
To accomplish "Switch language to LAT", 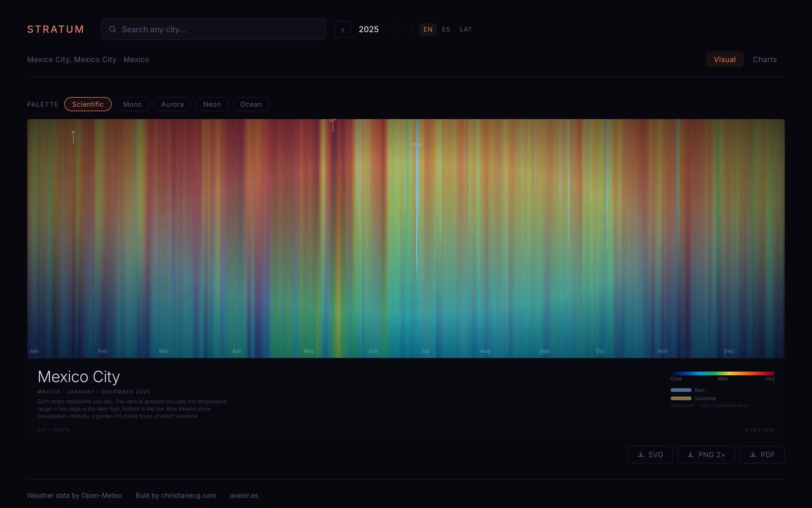I will click(466, 29).
